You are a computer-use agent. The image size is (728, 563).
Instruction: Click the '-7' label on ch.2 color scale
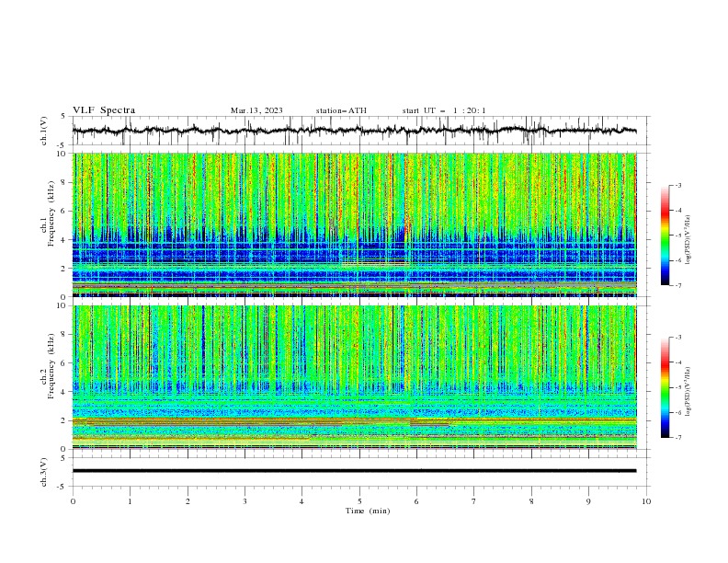677,437
